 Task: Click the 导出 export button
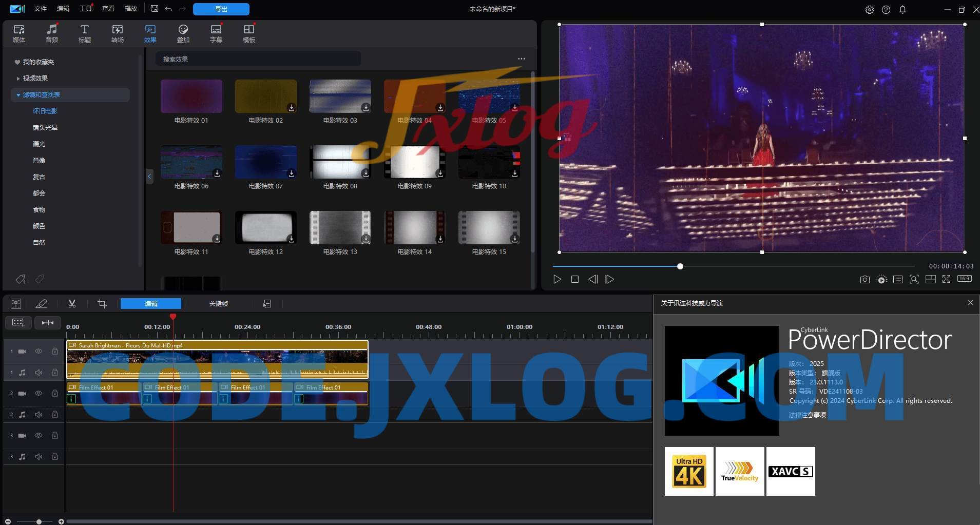click(221, 9)
